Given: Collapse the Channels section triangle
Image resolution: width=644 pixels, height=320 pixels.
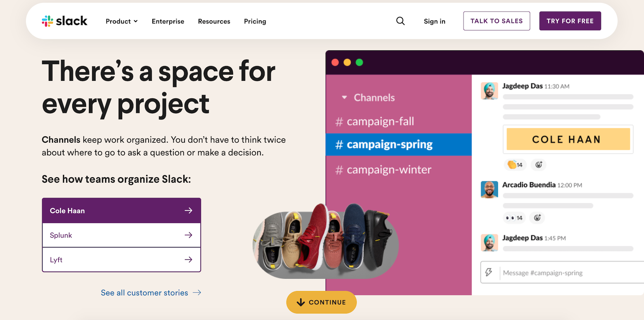Looking at the screenshot, I should [344, 98].
